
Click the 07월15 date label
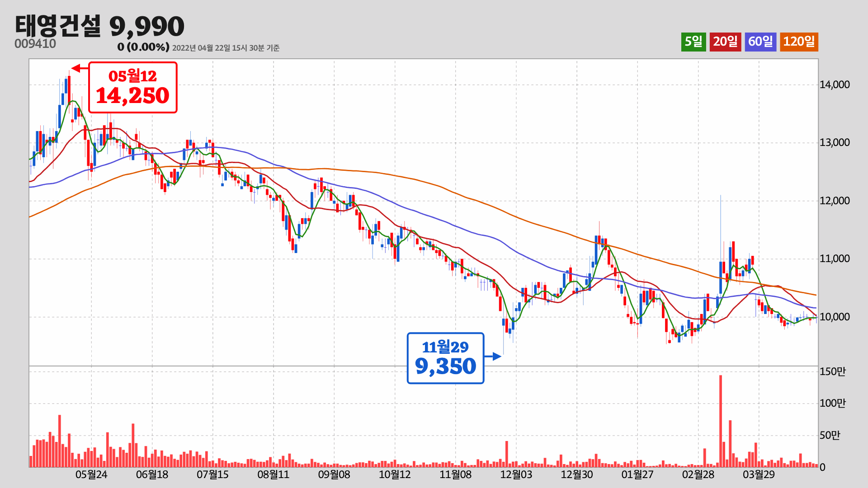click(x=212, y=474)
